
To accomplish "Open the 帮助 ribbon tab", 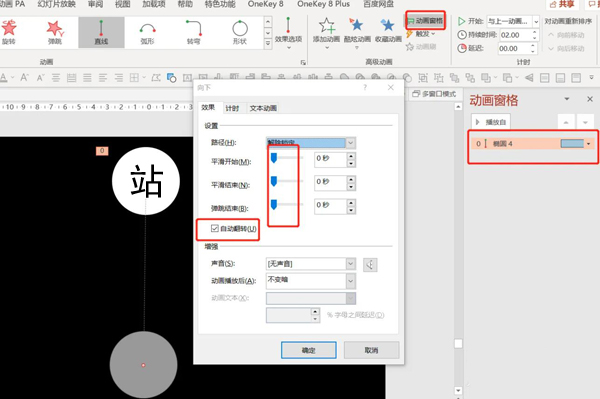I will (x=185, y=4).
